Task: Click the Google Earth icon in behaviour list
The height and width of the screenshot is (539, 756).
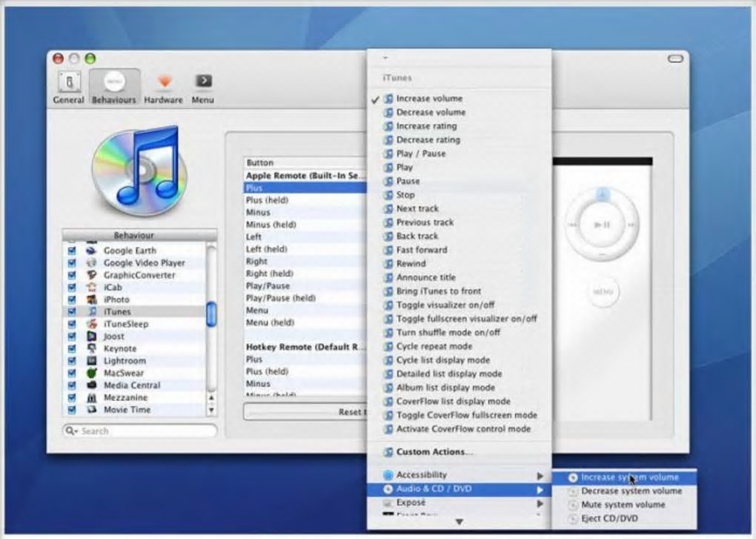Action: tap(91, 250)
